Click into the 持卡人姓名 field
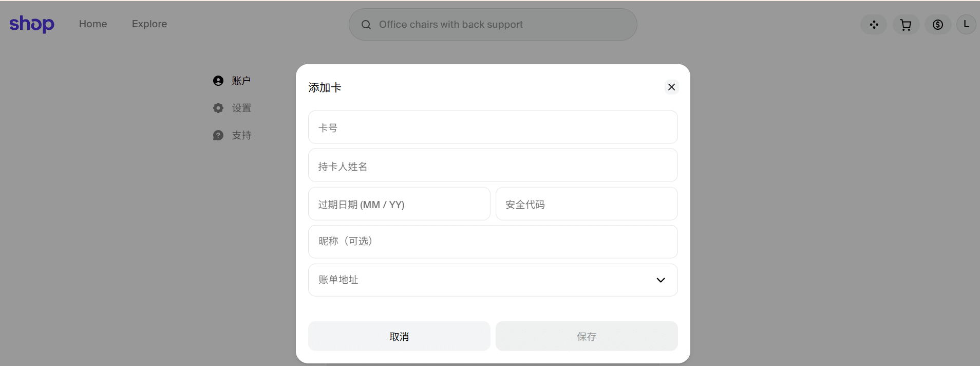Viewport: 980px width, 366px height. pyautogui.click(x=493, y=166)
